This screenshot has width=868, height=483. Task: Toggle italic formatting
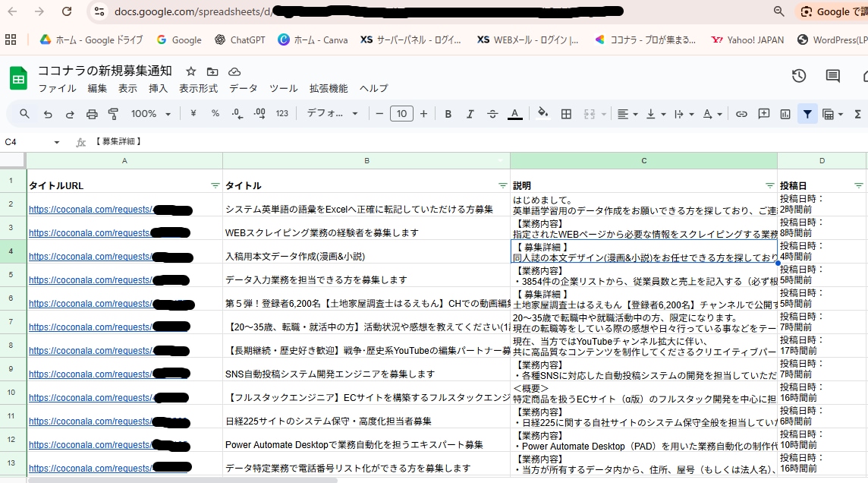tap(470, 114)
